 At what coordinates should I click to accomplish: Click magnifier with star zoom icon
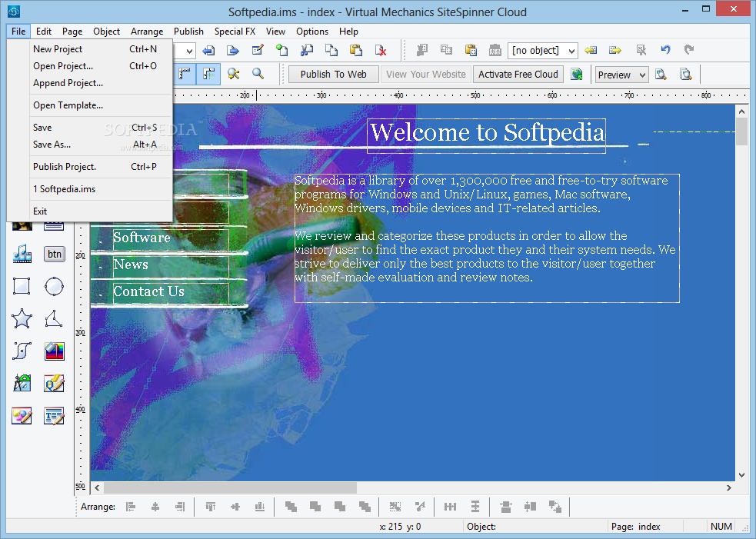(234, 74)
